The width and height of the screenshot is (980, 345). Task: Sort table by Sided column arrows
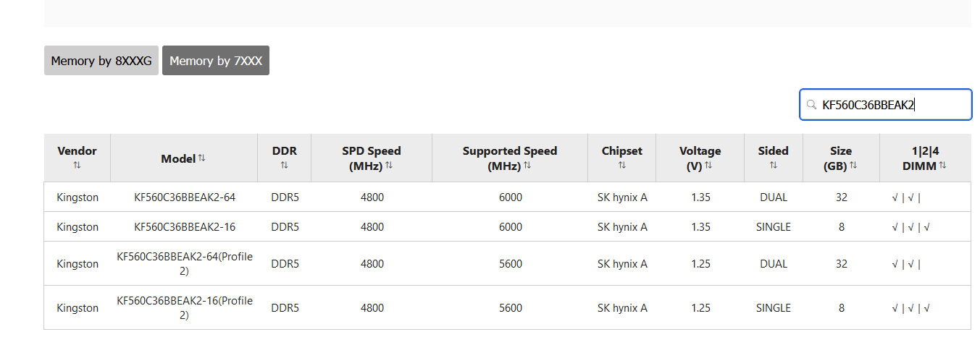(774, 165)
